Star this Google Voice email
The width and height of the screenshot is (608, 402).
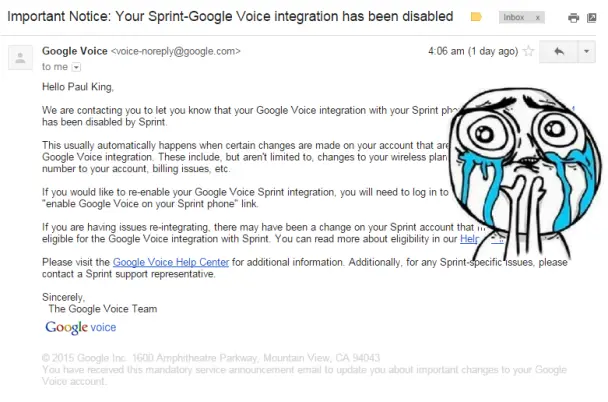pyautogui.click(x=529, y=51)
